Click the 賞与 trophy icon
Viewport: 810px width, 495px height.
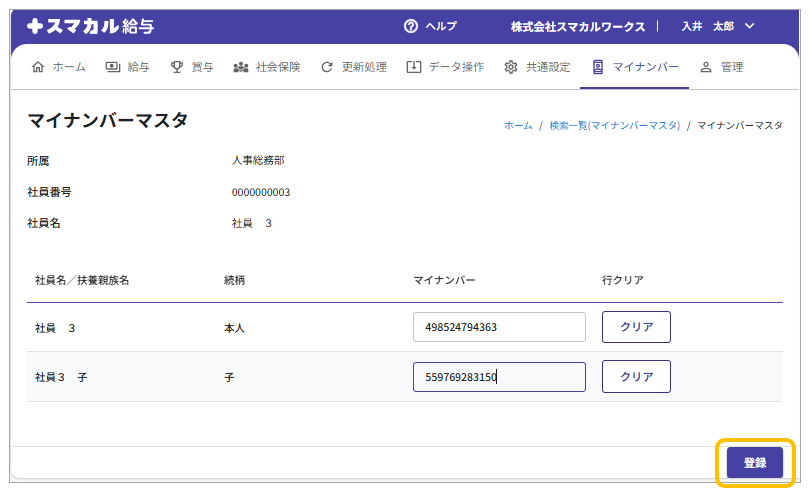[x=177, y=67]
